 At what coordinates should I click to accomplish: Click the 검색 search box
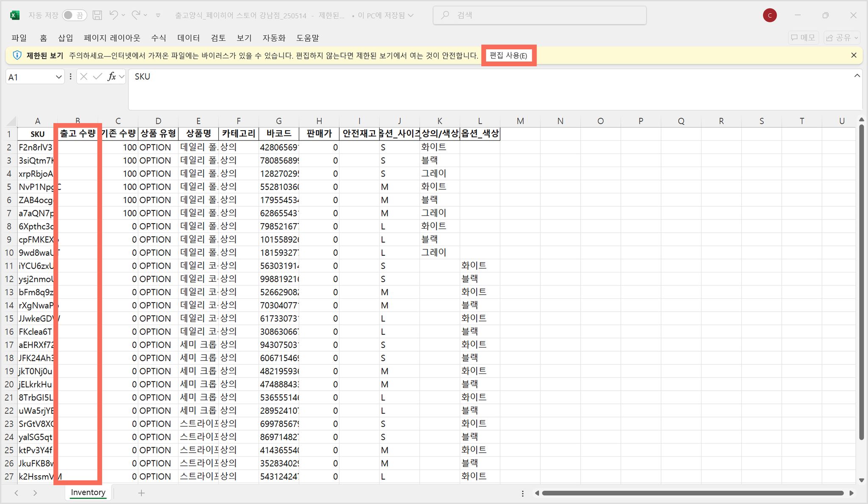pyautogui.click(x=540, y=15)
